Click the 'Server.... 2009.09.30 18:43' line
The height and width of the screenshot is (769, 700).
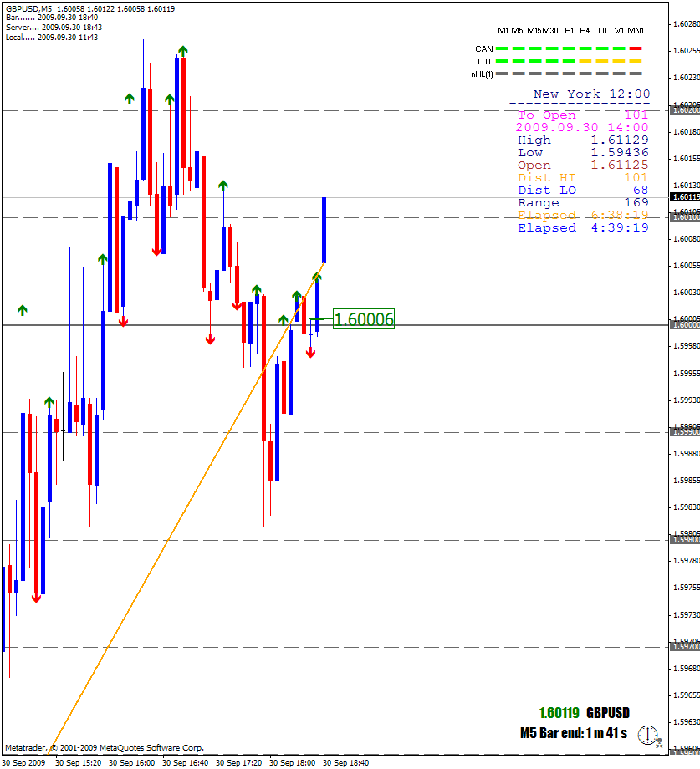pyautogui.click(x=54, y=28)
